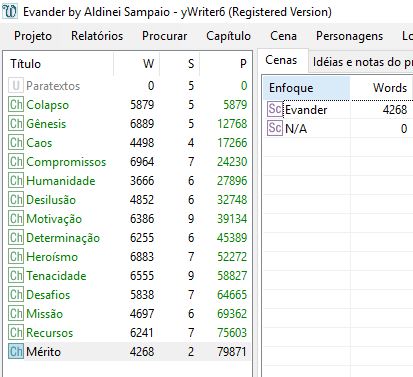
Task: Sort chapters by W column header
Action: [x=137, y=64]
